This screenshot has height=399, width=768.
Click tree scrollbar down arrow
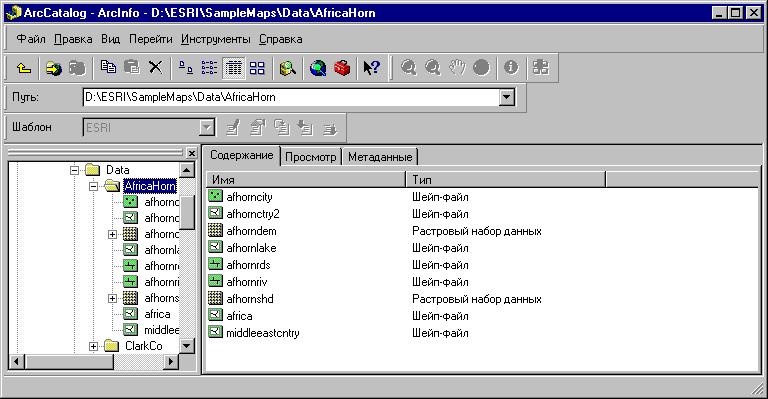pyautogui.click(x=187, y=346)
